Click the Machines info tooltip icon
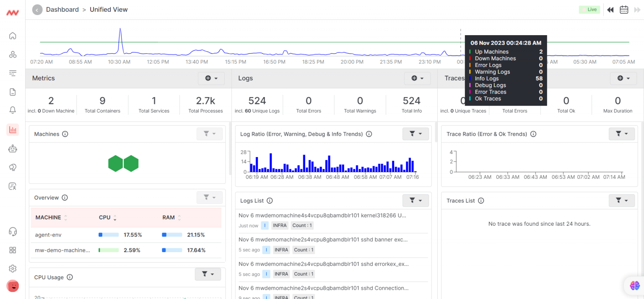The height and width of the screenshot is (299, 644). point(65,134)
